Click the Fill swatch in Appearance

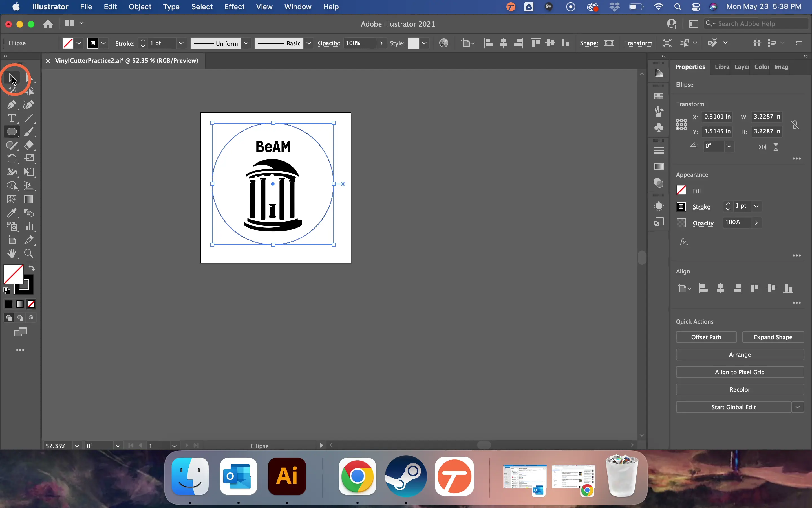(681, 190)
